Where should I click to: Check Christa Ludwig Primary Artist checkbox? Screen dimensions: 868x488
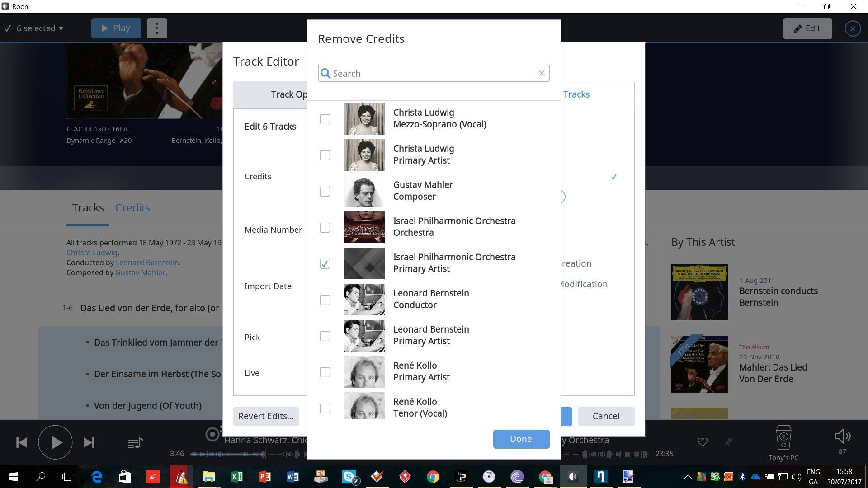tap(325, 155)
